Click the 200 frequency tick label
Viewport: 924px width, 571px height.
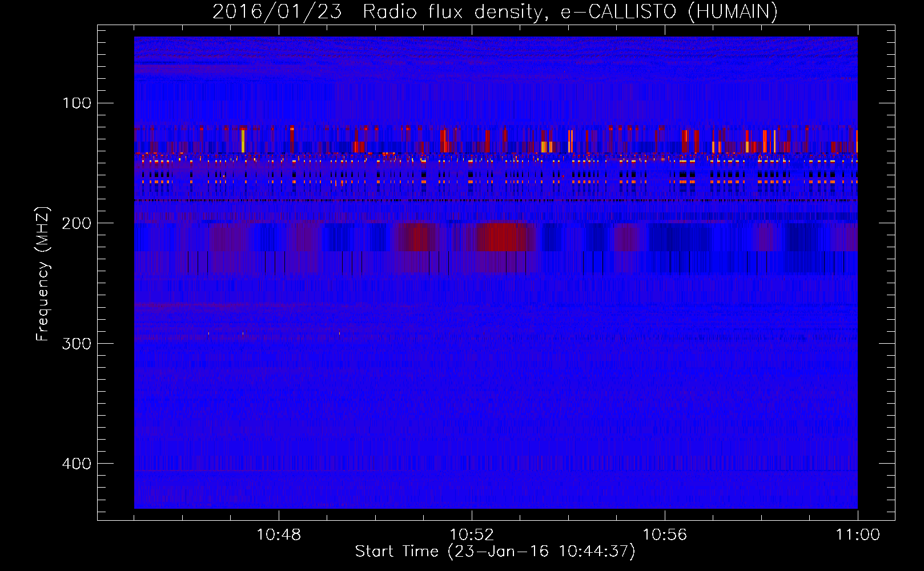click(x=77, y=223)
